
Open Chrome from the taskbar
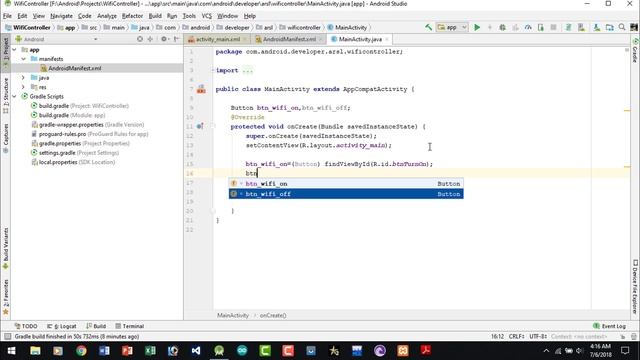tap(81, 351)
